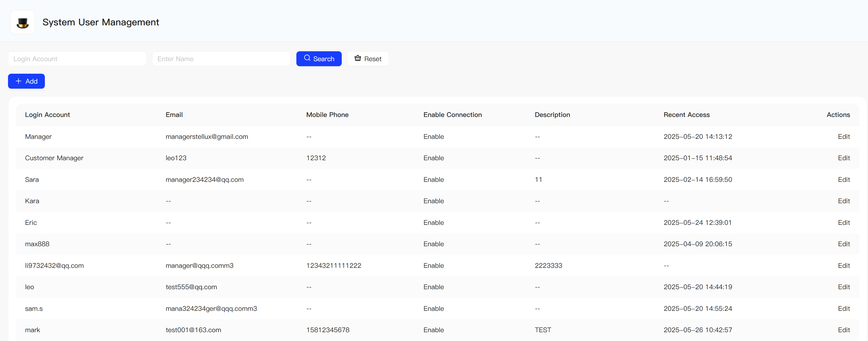The width and height of the screenshot is (868, 341).
Task: Click the sam.s account name
Action: tap(34, 308)
